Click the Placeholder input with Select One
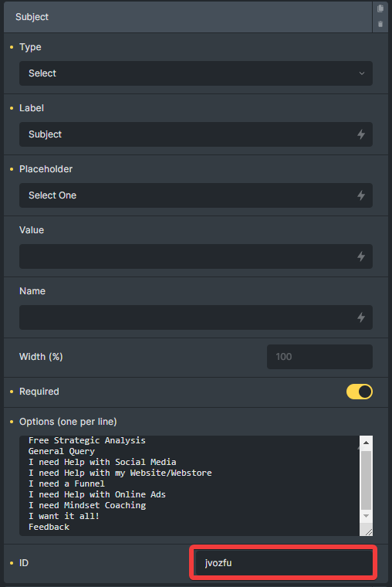392x587 pixels. click(x=196, y=195)
